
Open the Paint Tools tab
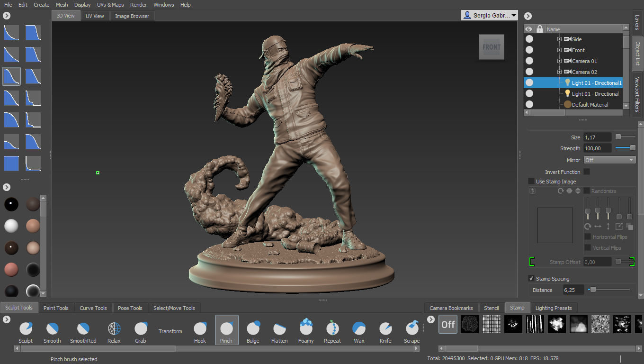click(x=56, y=308)
